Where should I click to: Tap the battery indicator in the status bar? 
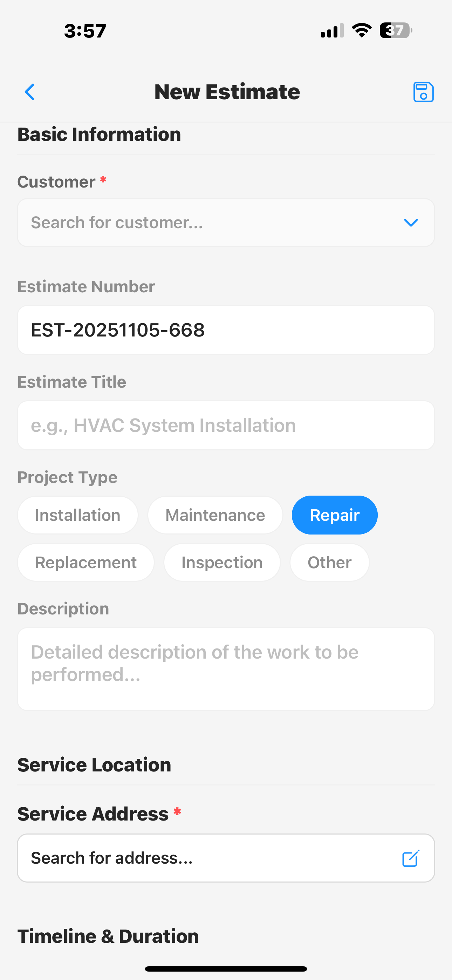[x=395, y=31]
